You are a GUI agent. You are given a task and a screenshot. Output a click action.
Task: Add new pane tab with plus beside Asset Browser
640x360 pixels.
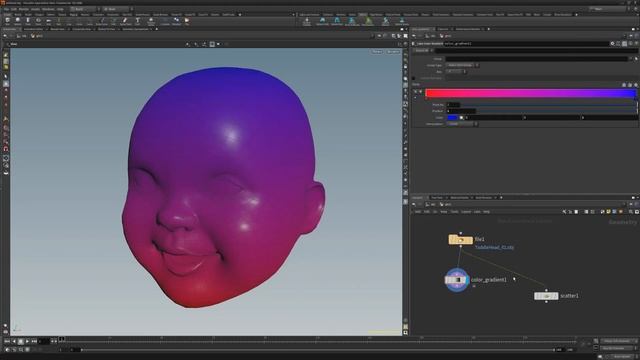[501, 198]
